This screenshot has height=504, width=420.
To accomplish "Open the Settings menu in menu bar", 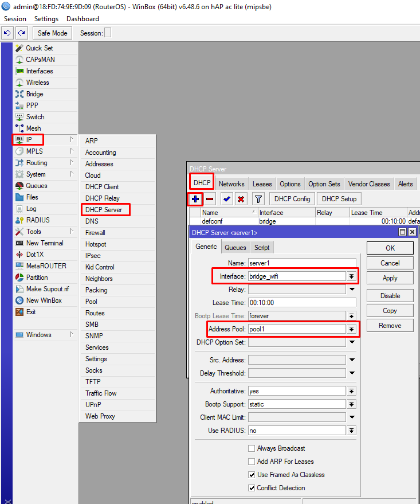I will tap(46, 19).
